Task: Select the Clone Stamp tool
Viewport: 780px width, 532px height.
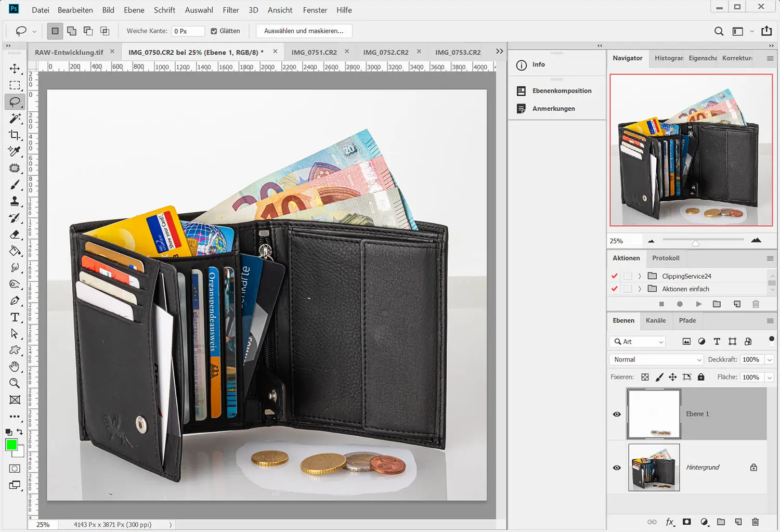Action: pyautogui.click(x=15, y=201)
